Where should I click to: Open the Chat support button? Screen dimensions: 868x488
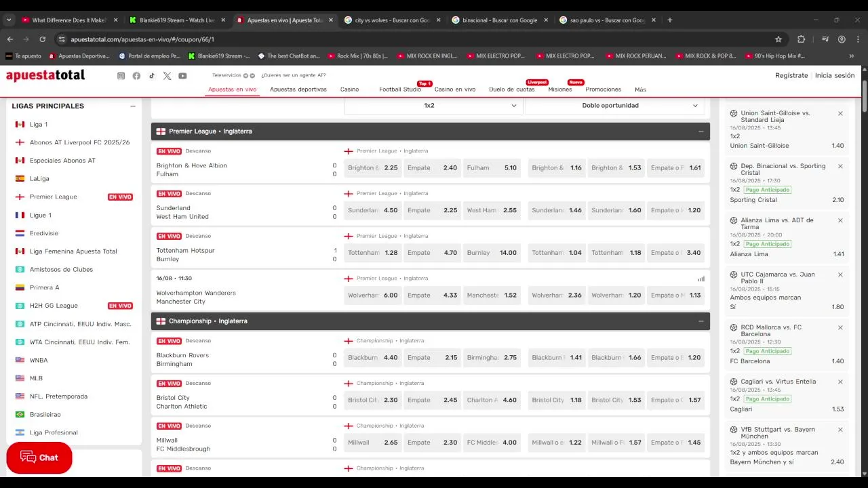pos(39,457)
